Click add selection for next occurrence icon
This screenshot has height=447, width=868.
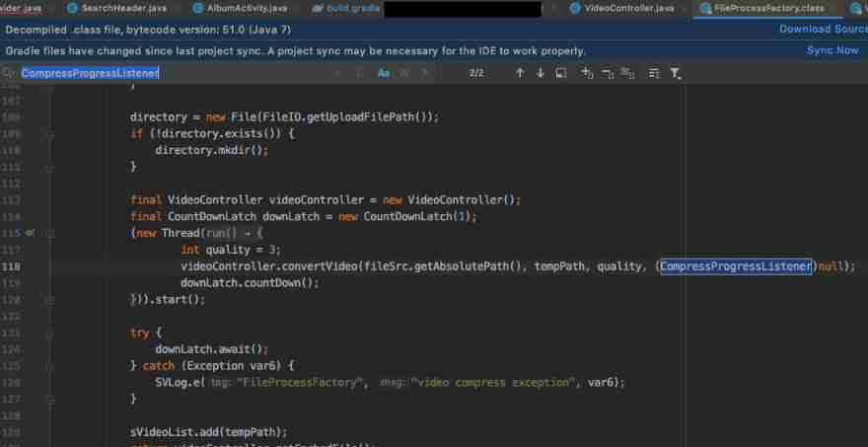coord(587,73)
